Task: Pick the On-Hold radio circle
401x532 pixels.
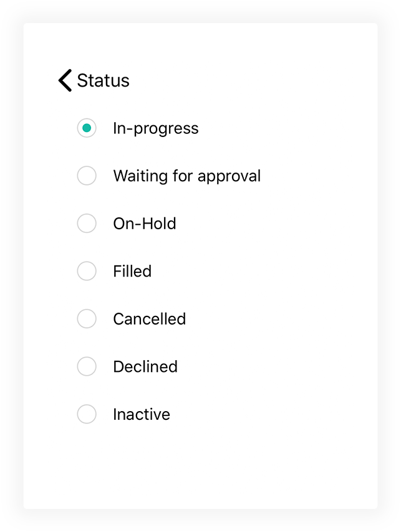Action: 87,224
